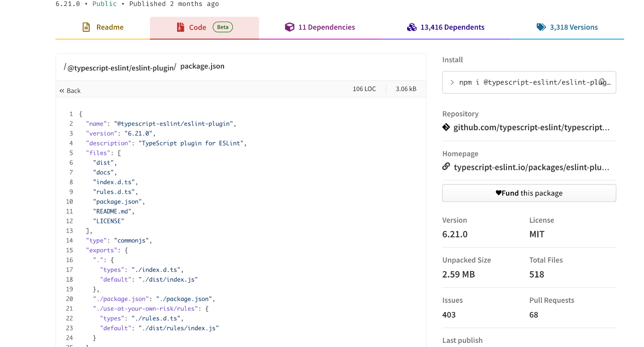Open the @typescript-eslint/eslint-plugin breadcrumb

coord(121,68)
